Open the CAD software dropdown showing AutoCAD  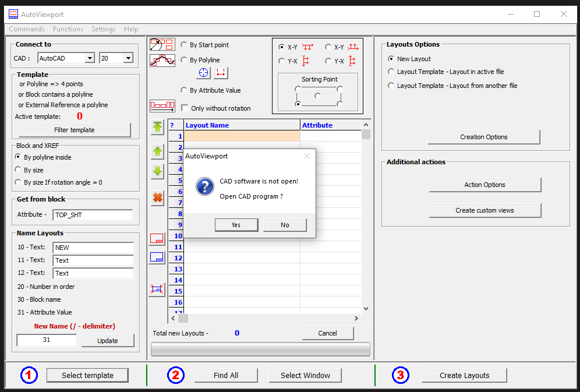pos(89,58)
